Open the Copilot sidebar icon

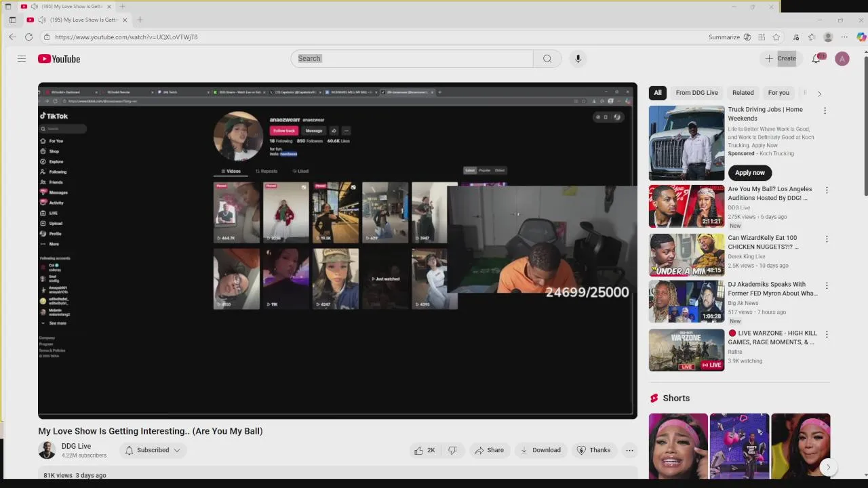[861, 37]
